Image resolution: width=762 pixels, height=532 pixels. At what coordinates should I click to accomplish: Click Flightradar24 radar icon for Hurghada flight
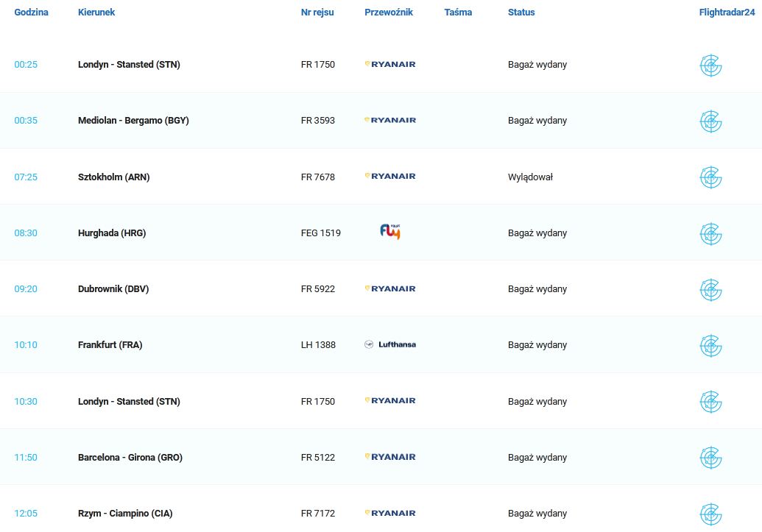pyautogui.click(x=710, y=233)
